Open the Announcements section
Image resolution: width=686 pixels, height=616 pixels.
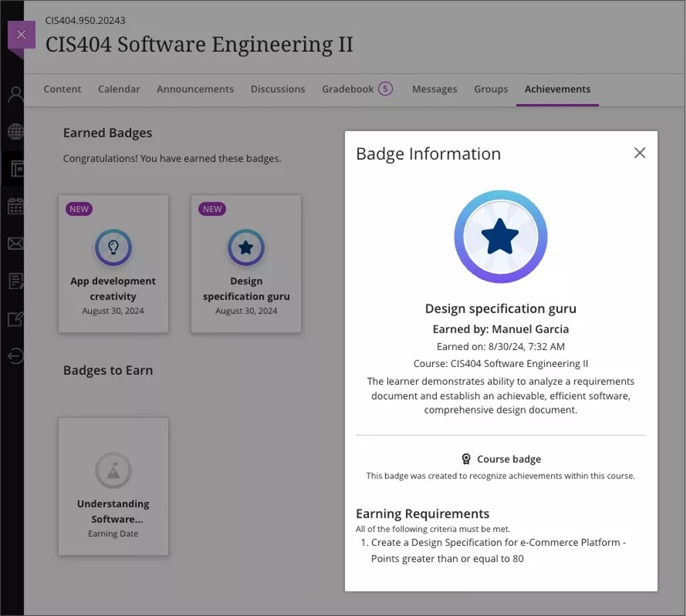(195, 89)
